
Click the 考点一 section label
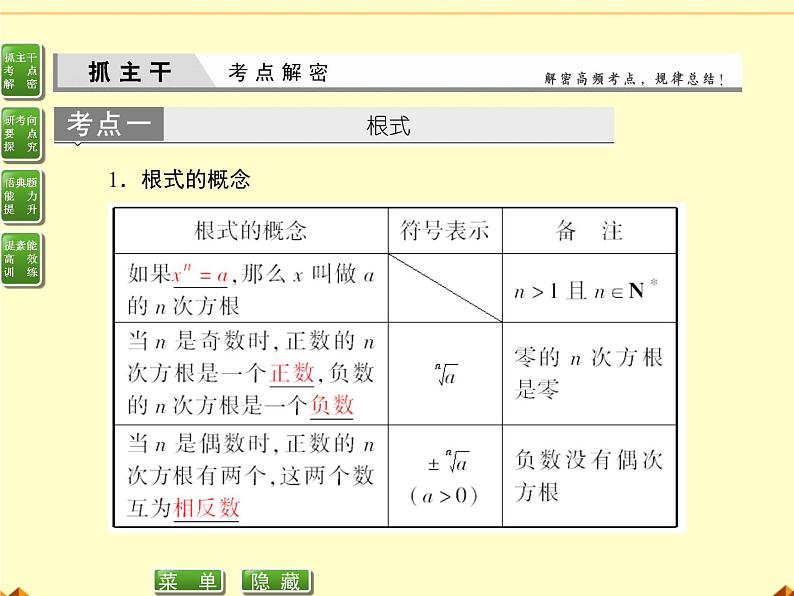click(109, 125)
